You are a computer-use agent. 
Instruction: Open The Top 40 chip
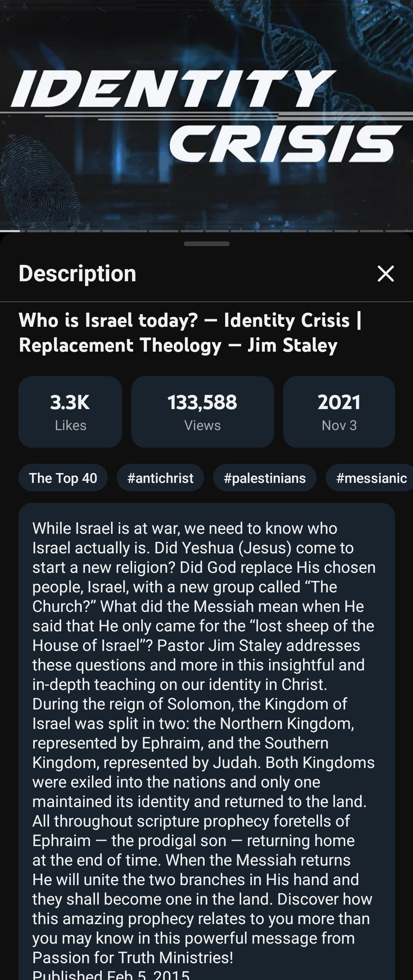pos(63,478)
